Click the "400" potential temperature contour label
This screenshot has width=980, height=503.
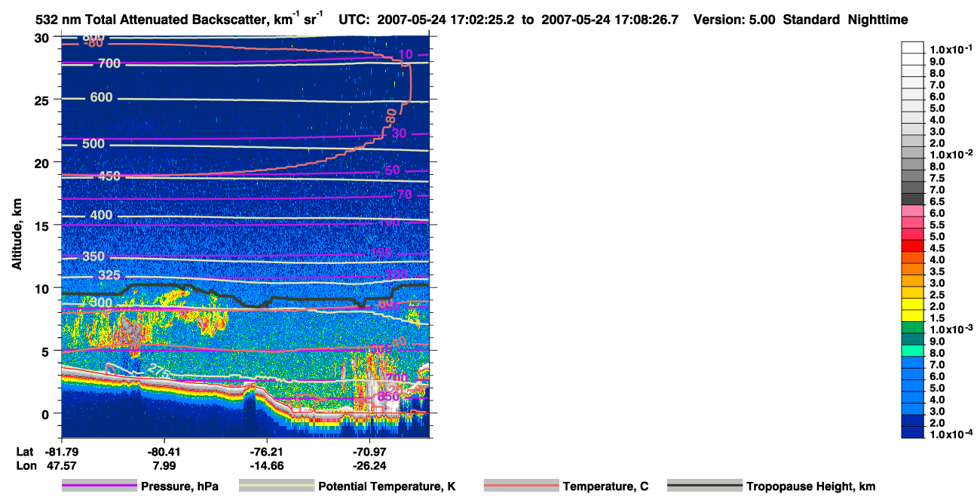(x=101, y=216)
